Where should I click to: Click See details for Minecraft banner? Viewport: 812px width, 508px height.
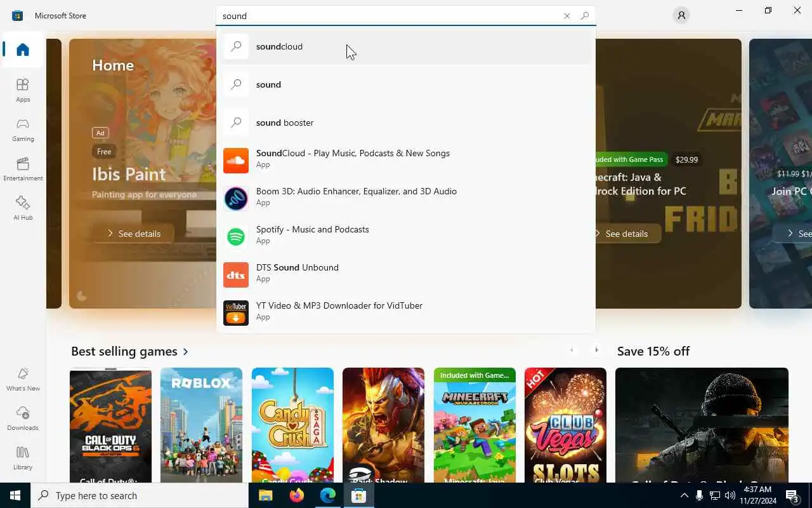(x=625, y=234)
